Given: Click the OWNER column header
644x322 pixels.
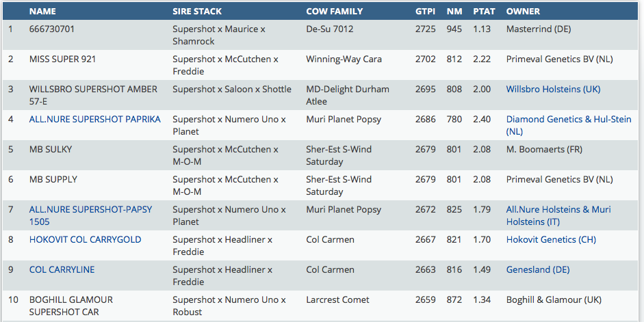Looking at the screenshot, I should 523,12.
